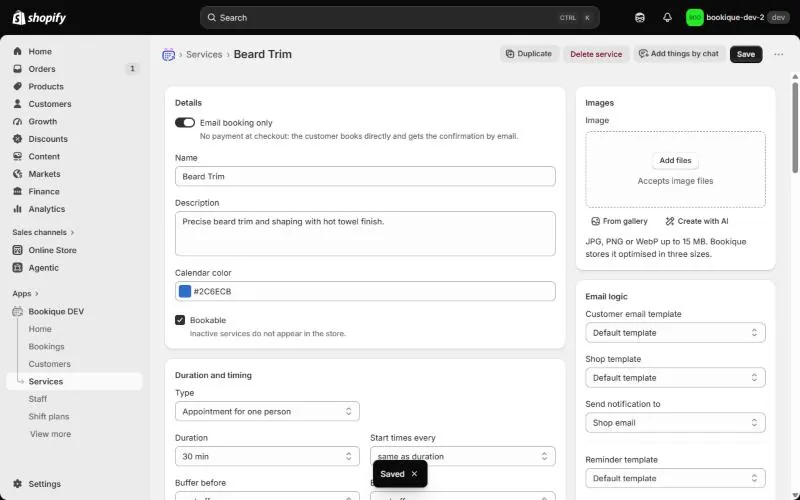Go to Services breadcrumb link

click(204, 54)
